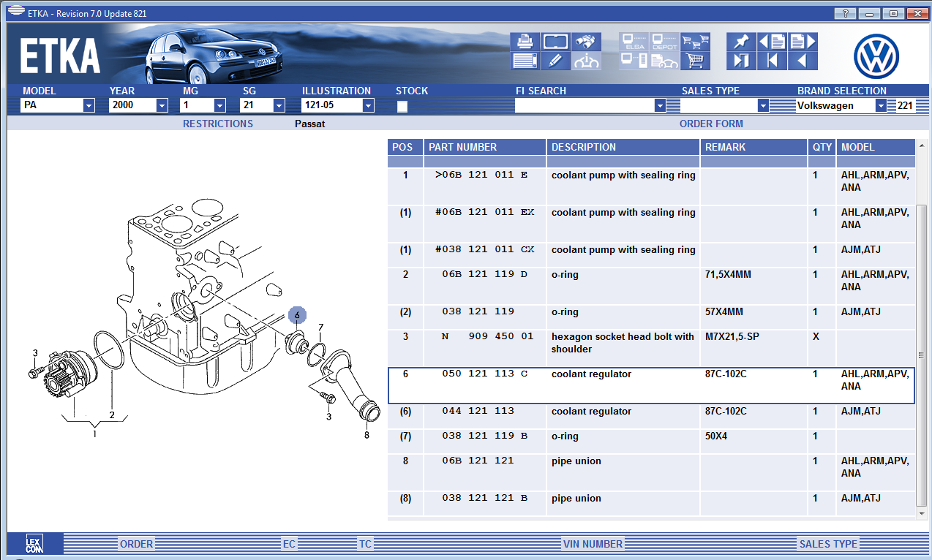Expand the SG subgroup dropdown showing 21

263,105
